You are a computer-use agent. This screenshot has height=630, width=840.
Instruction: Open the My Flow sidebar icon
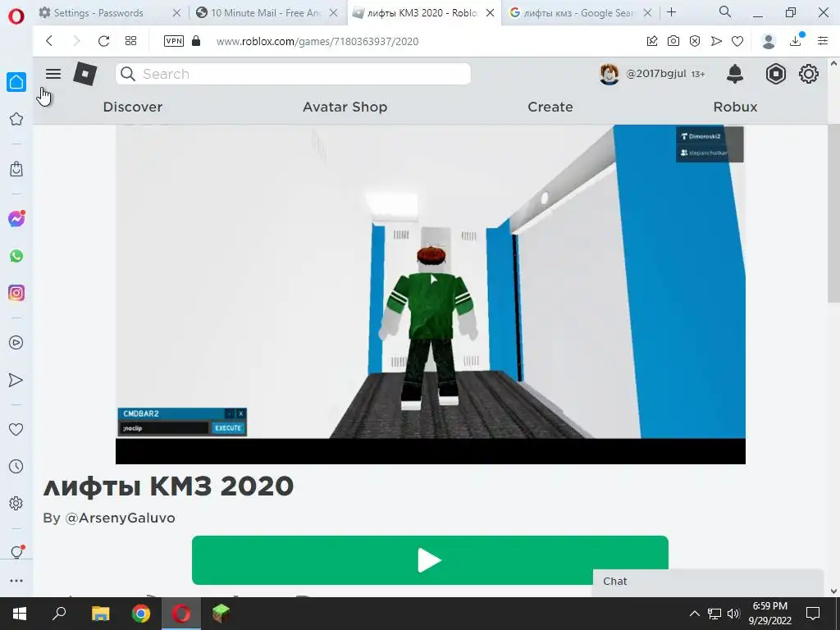coord(16,380)
